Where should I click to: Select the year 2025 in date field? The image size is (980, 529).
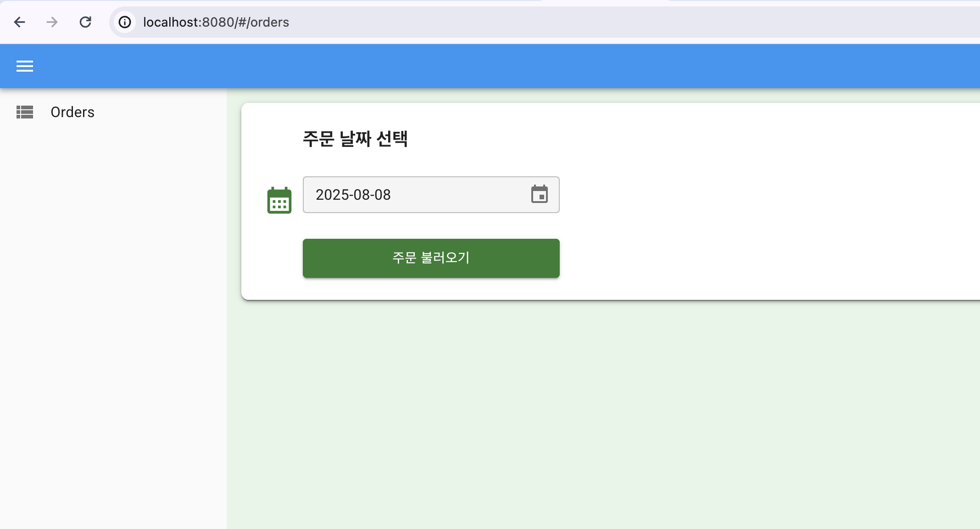point(332,195)
